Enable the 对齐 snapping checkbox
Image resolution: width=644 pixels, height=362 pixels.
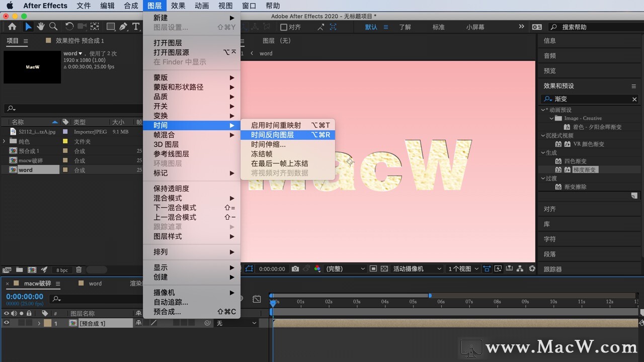284,27
